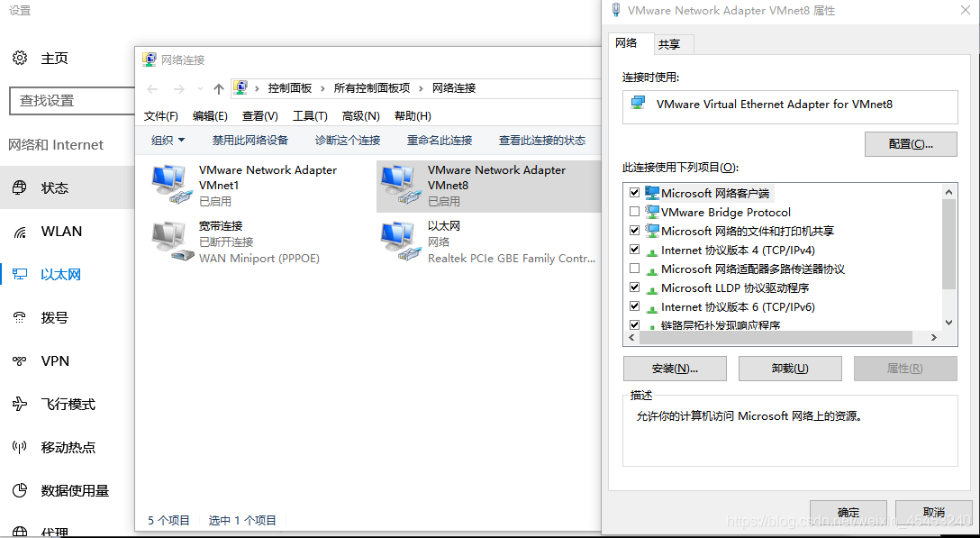Screen dimensions: 980x538
Task: Uncheck Internet 协议版本 4 (TCP/IPv4) checkbox
Action: click(x=634, y=249)
